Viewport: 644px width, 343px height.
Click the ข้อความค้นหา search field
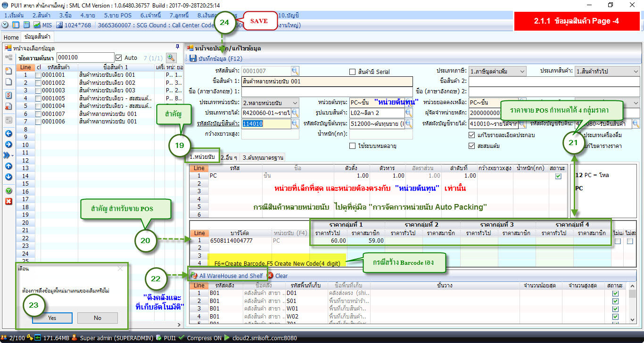[84, 57]
